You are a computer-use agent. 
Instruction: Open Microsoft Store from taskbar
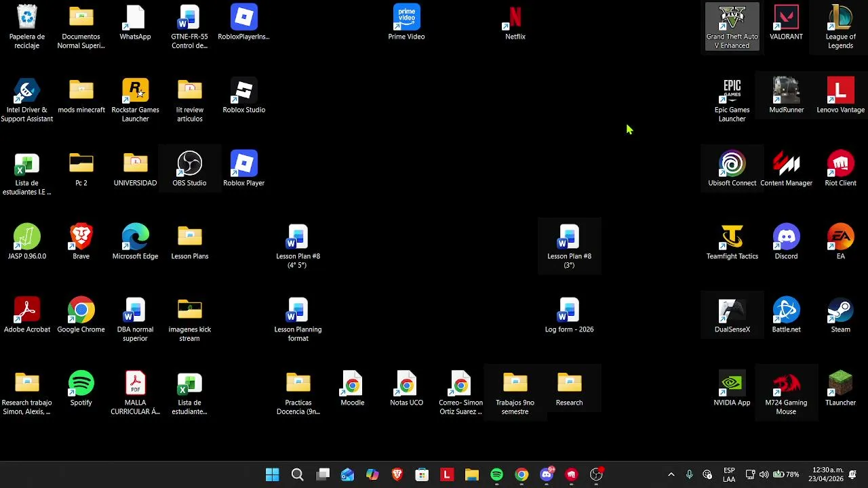pyautogui.click(x=422, y=474)
